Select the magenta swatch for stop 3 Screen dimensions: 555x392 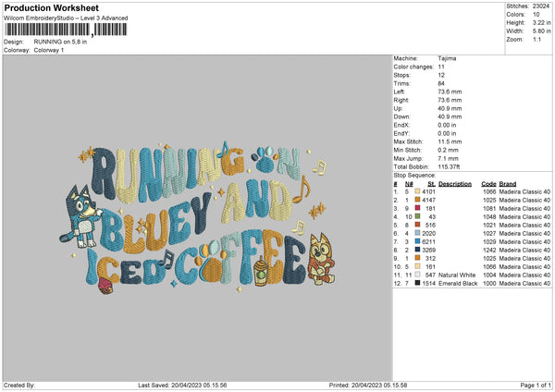coord(417,208)
